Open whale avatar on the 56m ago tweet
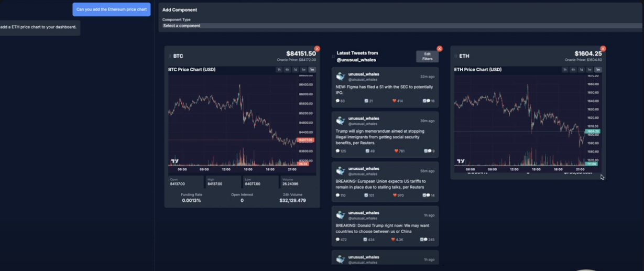This screenshot has height=271, width=644. coord(341,171)
